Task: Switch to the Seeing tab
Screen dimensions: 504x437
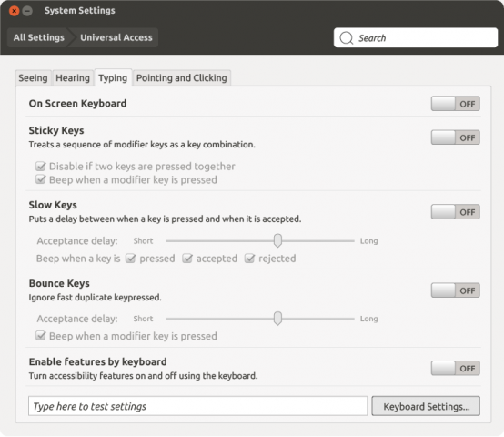Action: (33, 77)
